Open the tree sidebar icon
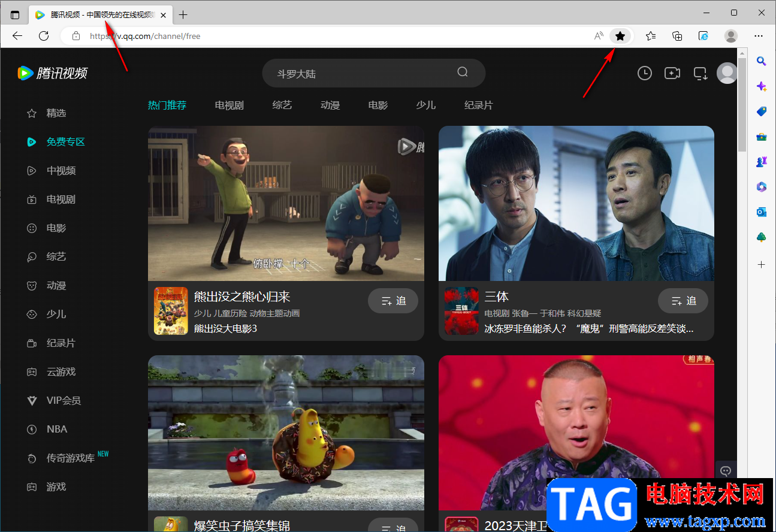 (761, 237)
